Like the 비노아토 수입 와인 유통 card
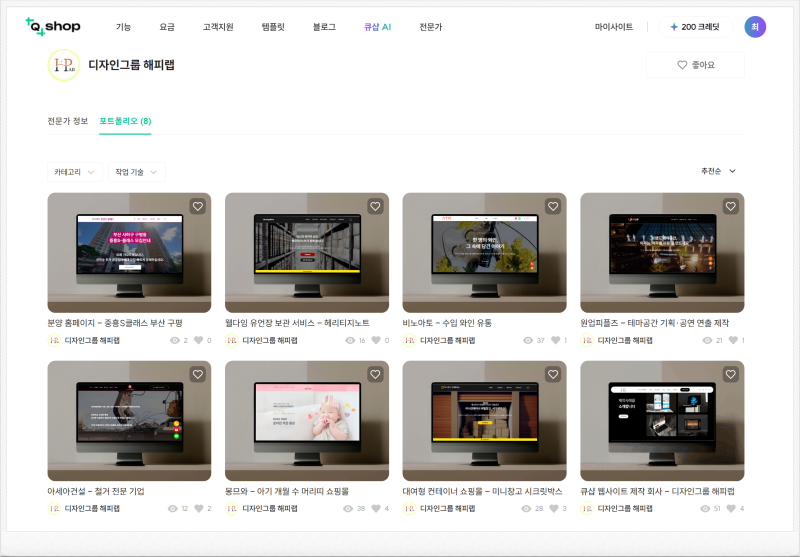Image resolution: width=800 pixels, height=557 pixels. click(553, 206)
